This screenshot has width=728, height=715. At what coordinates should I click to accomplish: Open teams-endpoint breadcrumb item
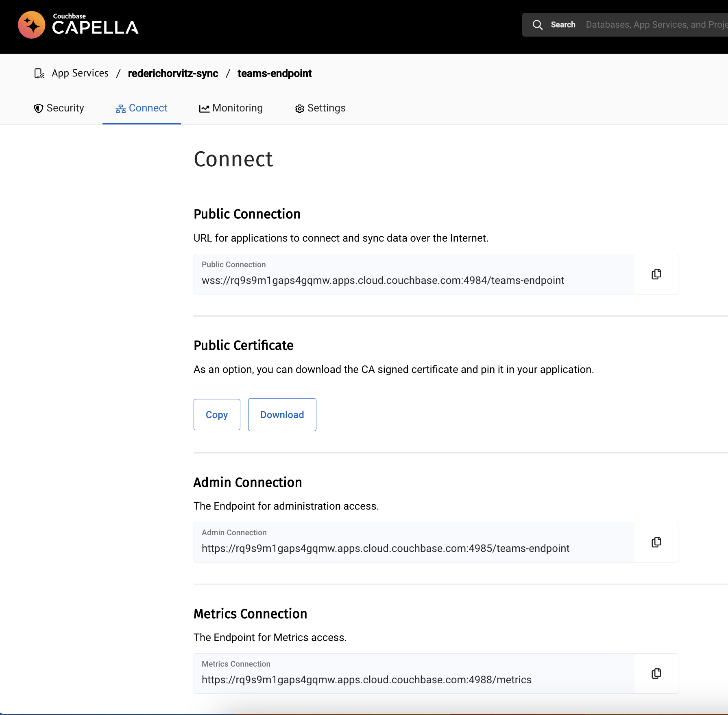274,74
